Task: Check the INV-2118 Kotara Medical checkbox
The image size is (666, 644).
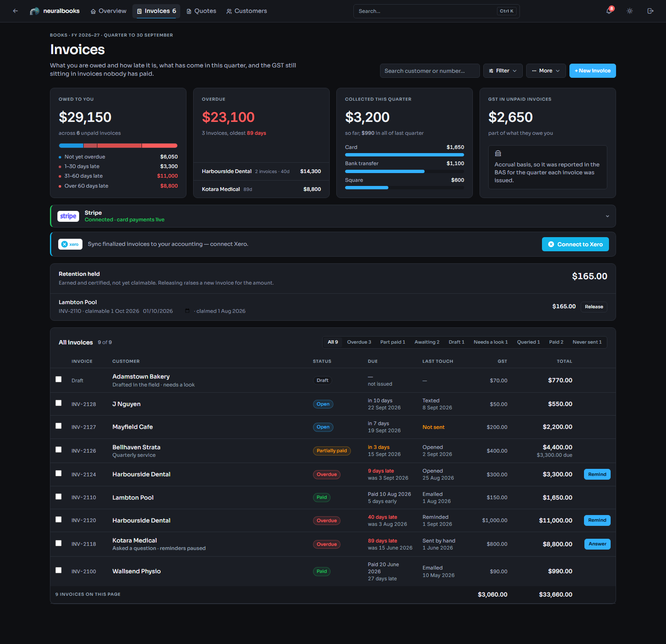Action: (59, 543)
